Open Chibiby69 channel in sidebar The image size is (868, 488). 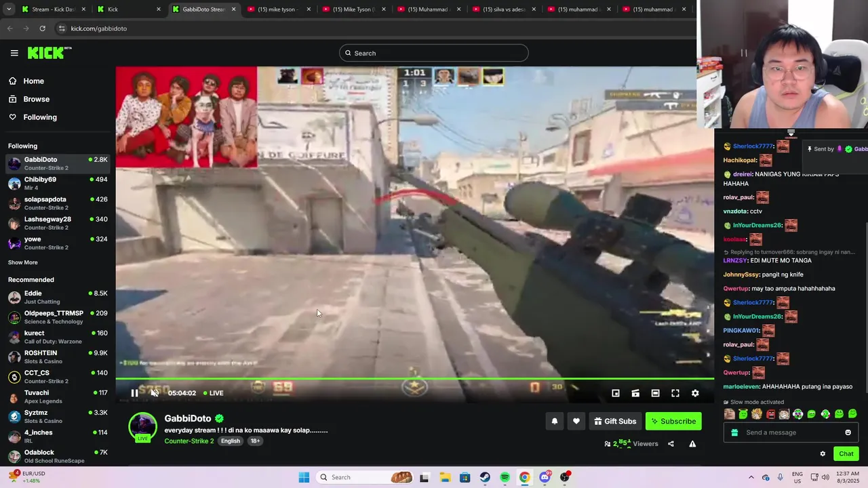click(58, 183)
